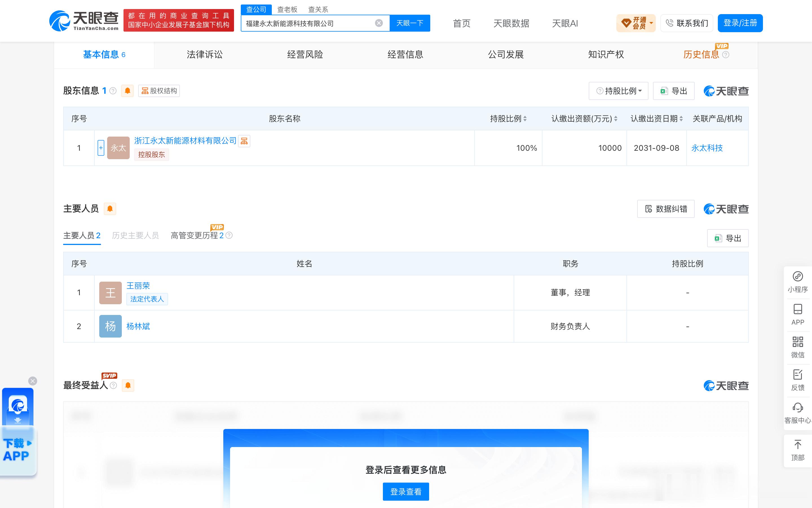Click the 主要人员 bell alert icon
This screenshot has width=812, height=508.
(x=110, y=209)
